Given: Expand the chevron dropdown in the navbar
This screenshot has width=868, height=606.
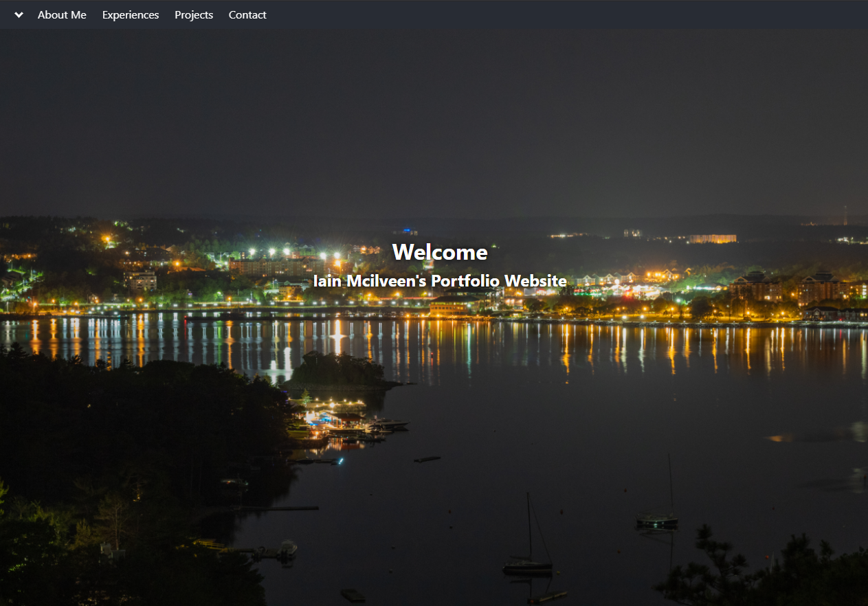Looking at the screenshot, I should click(x=19, y=15).
